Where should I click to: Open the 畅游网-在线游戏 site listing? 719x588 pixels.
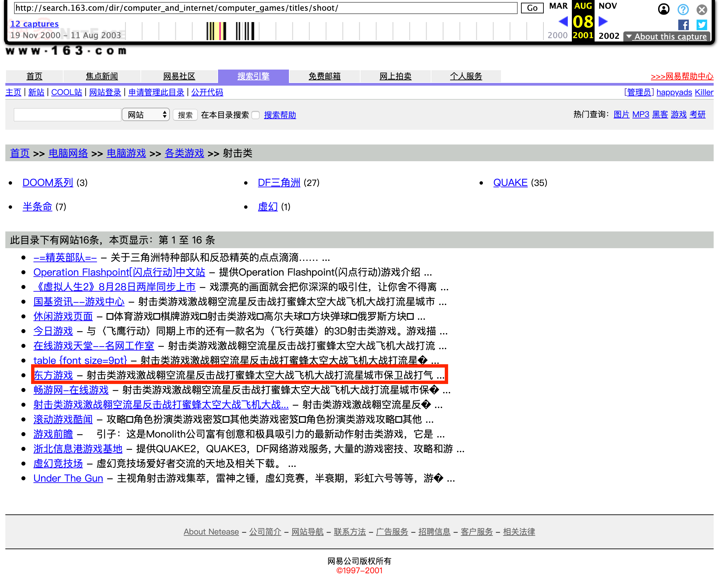pos(71,390)
